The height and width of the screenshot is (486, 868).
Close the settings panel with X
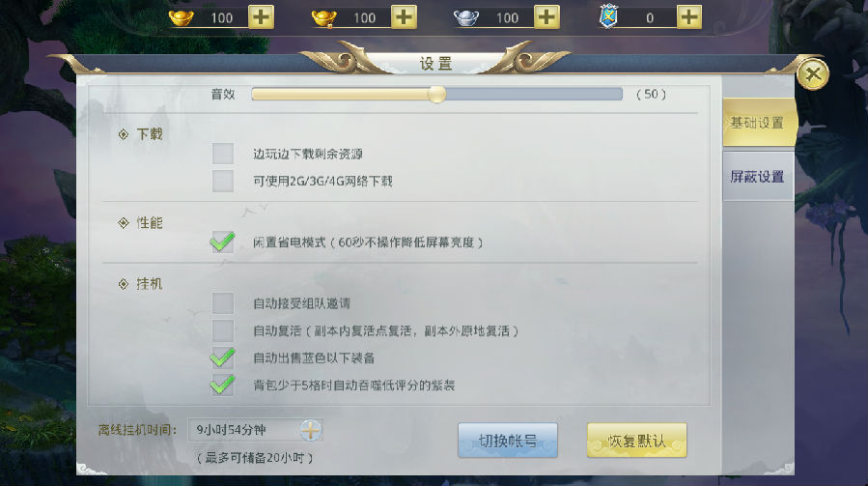click(813, 73)
